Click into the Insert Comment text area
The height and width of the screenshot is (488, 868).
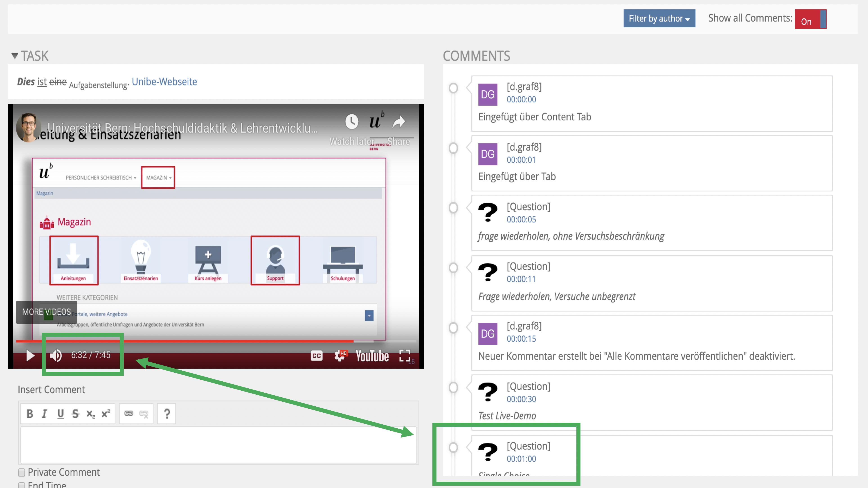point(218,445)
